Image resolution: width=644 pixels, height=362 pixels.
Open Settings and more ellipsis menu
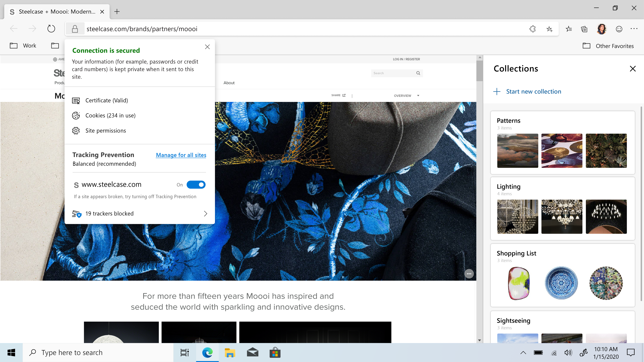(634, 29)
